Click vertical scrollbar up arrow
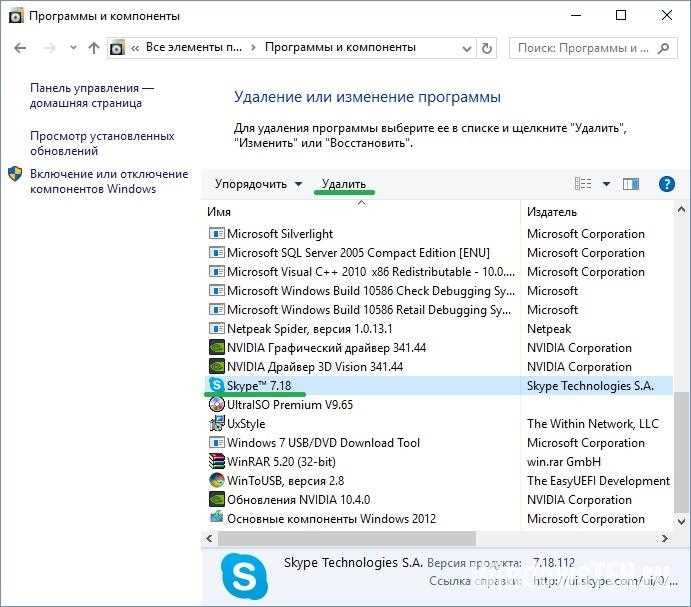 pos(681,210)
